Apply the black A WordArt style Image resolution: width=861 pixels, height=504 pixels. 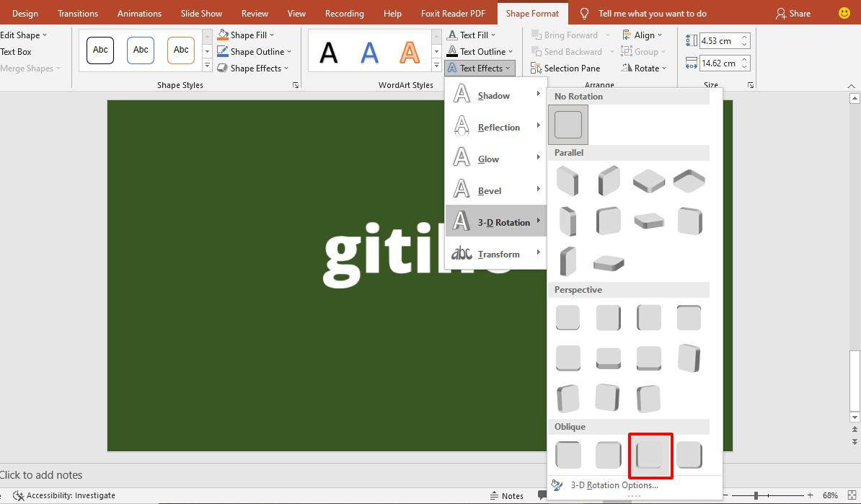point(328,52)
